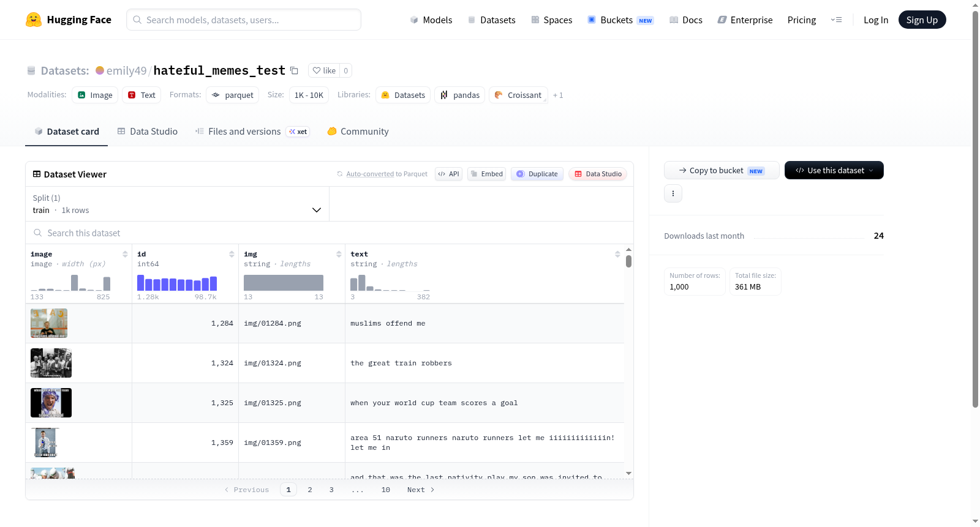The image size is (980, 527).
Task: Like the dataset with the heart button
Action: (x=324, y=70)
